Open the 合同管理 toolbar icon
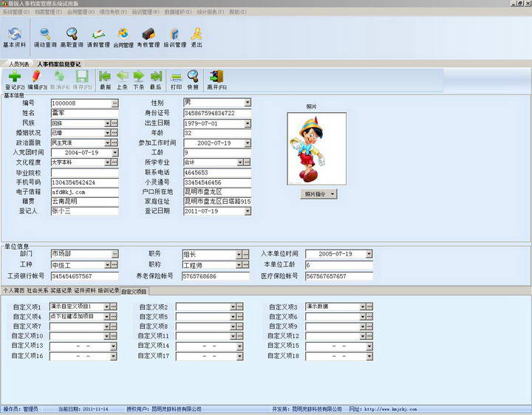Screen dimensions: 532x415 [x=123, y=38]
